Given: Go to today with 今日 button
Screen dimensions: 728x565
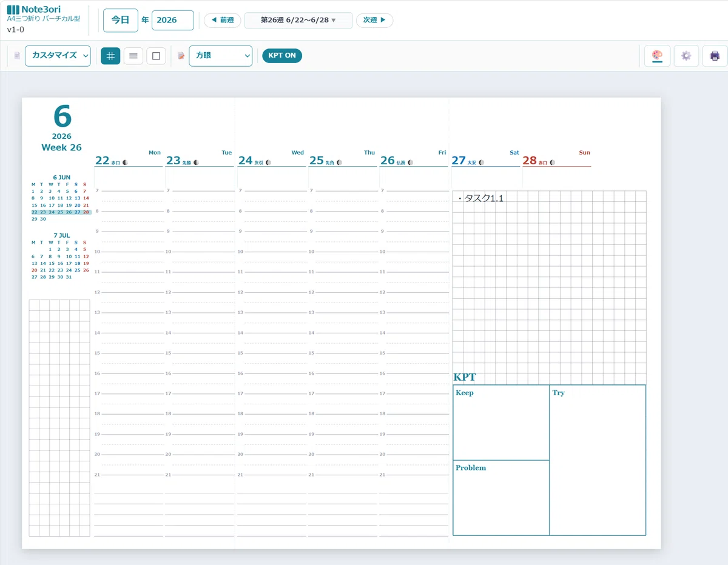Looking at the screenshot, I should 121,20.
